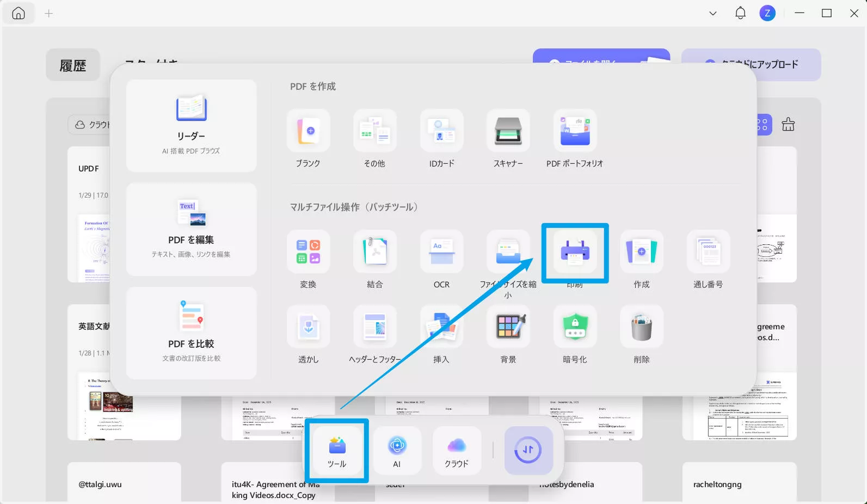867x504 pixels.
Task: Open the notesbydenelia file card
Action: point(586,482)
